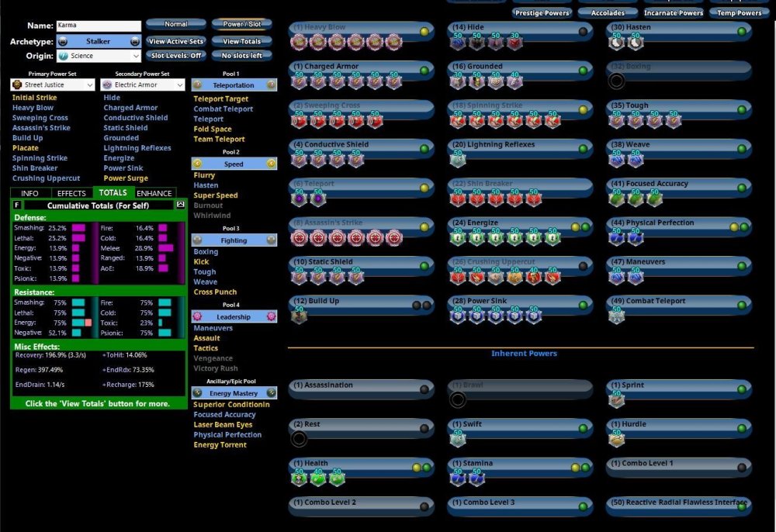Click the right arrow on Archetype selector

click(x=135, y=41)
